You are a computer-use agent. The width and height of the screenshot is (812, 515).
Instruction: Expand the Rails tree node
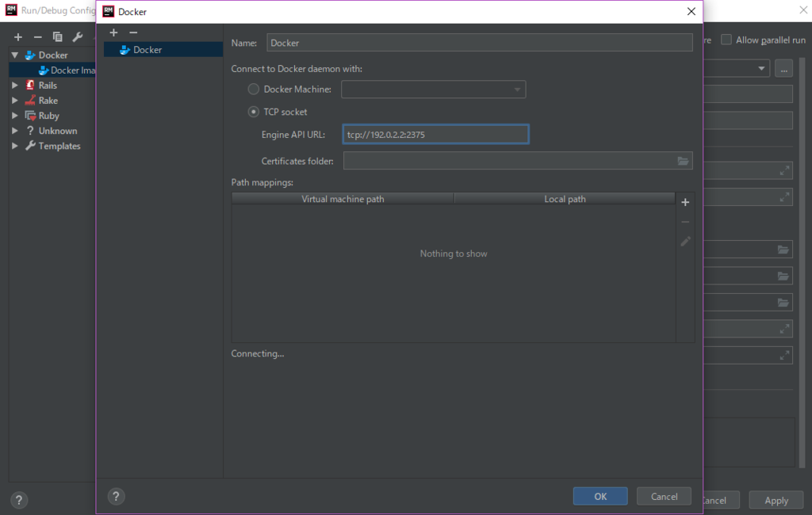tap(15, 86)
